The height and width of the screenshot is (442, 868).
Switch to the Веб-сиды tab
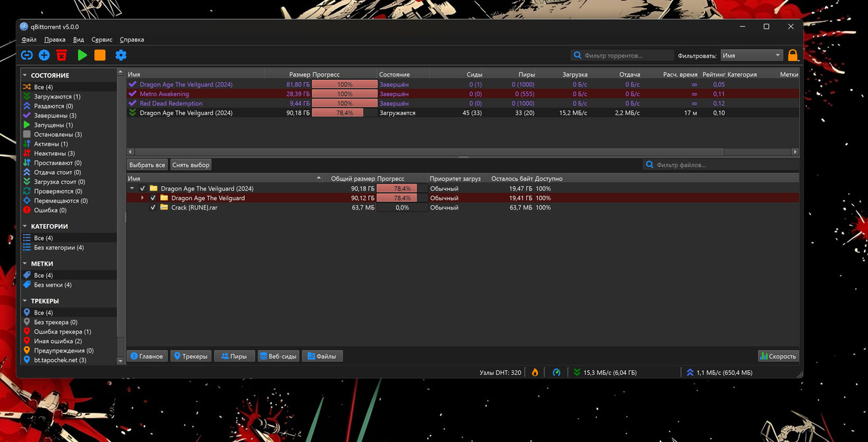pyautogui.click(x=278, y=356)
